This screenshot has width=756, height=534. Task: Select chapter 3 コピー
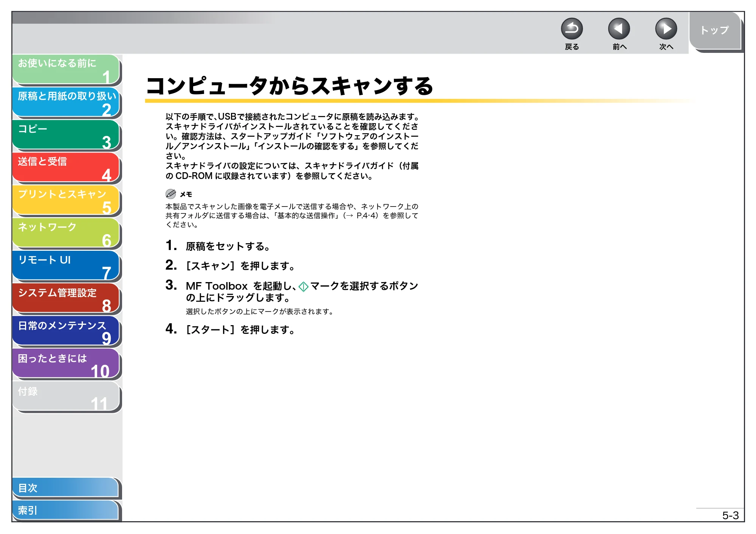coord(66,135)
